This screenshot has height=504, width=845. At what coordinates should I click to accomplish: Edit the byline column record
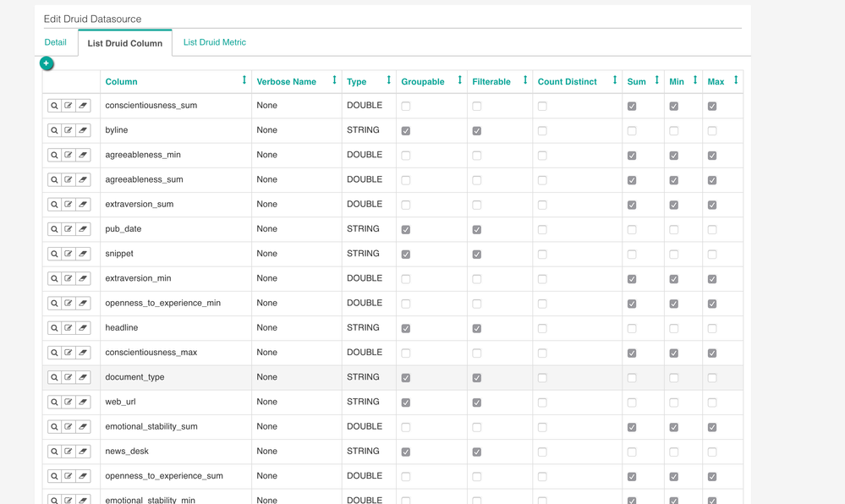tap(69, 130)
